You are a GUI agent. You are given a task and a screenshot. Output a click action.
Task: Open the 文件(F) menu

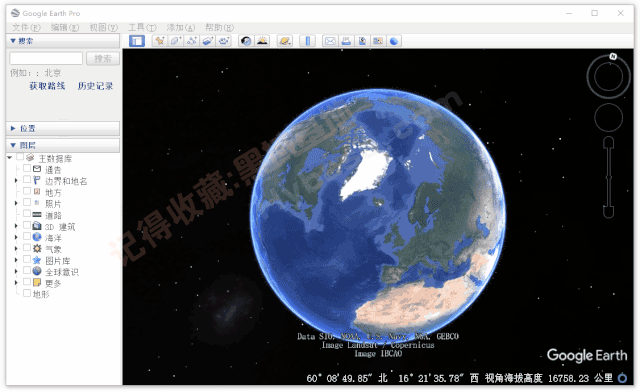click(27, 27)
